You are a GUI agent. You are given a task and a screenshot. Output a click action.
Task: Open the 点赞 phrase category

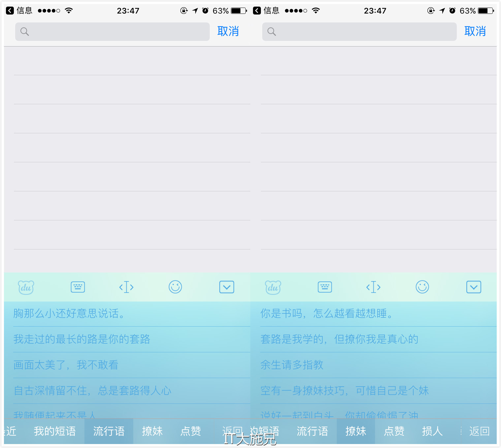(x=190, y=431)
